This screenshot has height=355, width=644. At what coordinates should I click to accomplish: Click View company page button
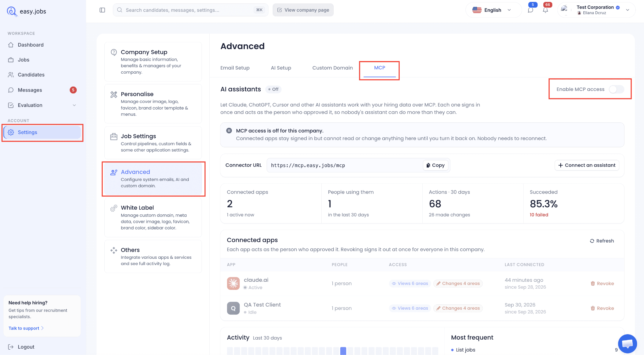[303, 10]
